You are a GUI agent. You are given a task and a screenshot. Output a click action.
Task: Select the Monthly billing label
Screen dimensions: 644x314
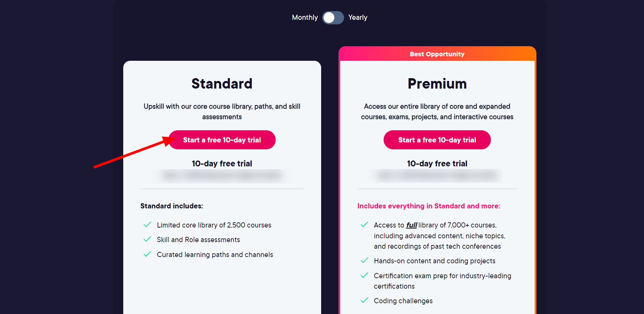point(305,17)
